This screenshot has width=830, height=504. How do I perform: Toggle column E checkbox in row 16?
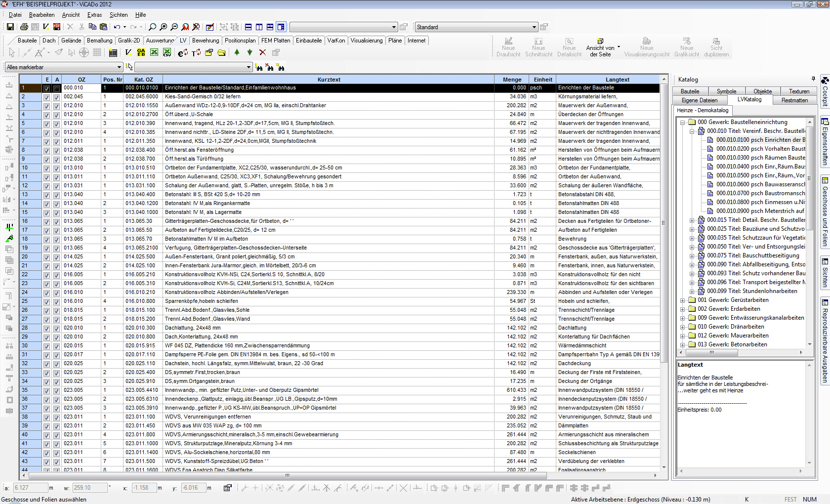pyautogui.click(x=47, y=221)
